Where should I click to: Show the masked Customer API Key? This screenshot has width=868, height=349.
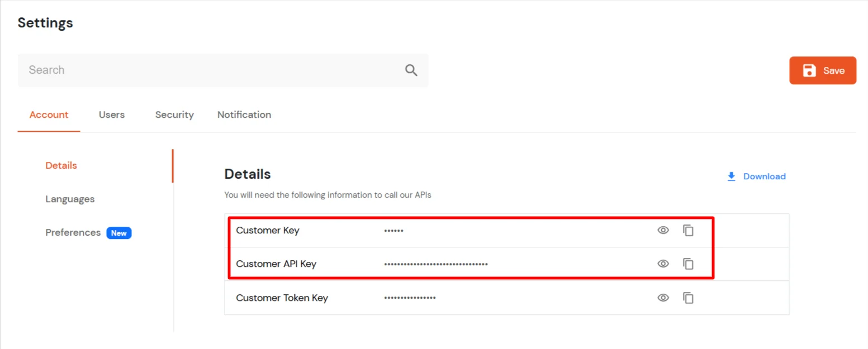pos(663,264)
